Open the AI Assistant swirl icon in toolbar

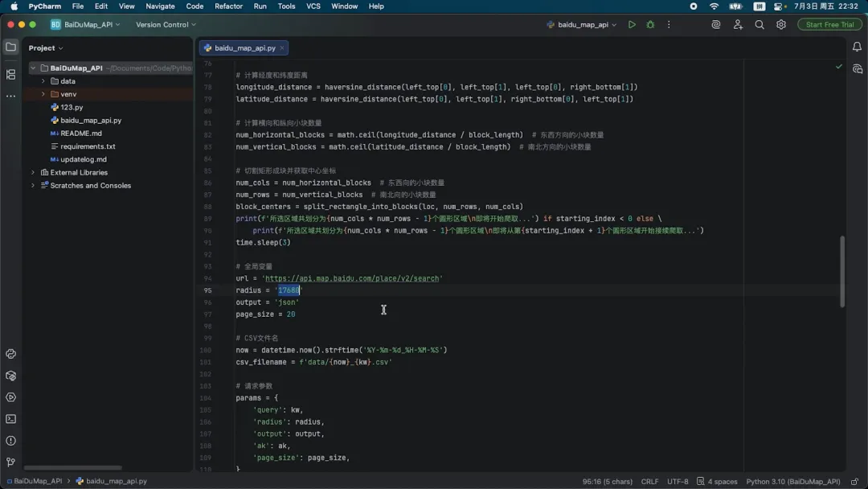click(x=716, y=24)
